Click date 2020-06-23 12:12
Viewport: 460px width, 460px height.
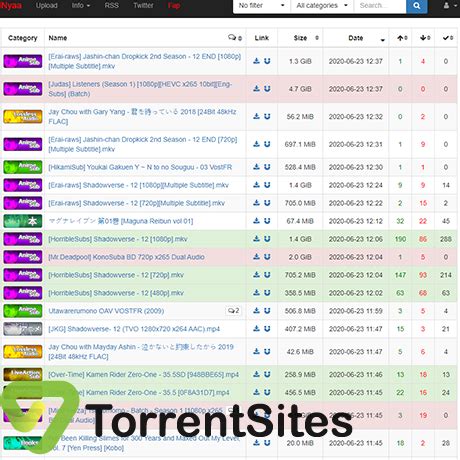(x=356, y=221)
